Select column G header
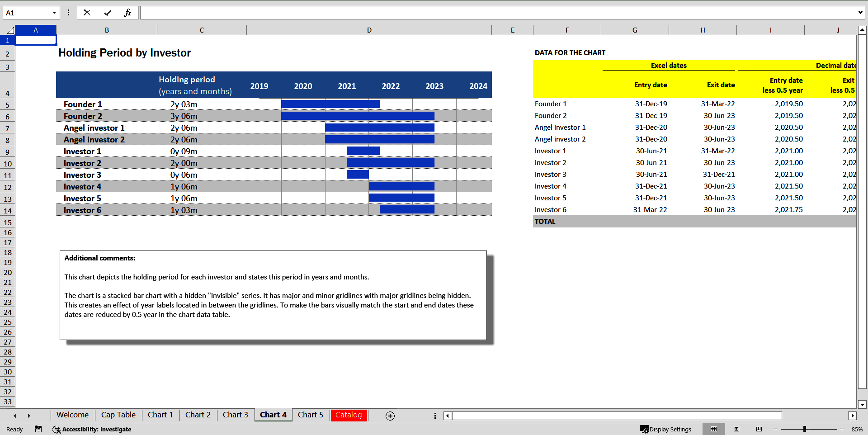868x435 pixels. tap(635, 30)
